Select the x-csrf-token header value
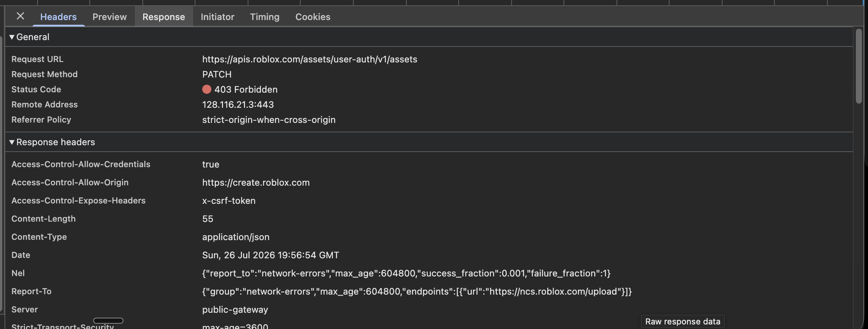The height and width of the screenshot is (329, 868). point(229,200)
